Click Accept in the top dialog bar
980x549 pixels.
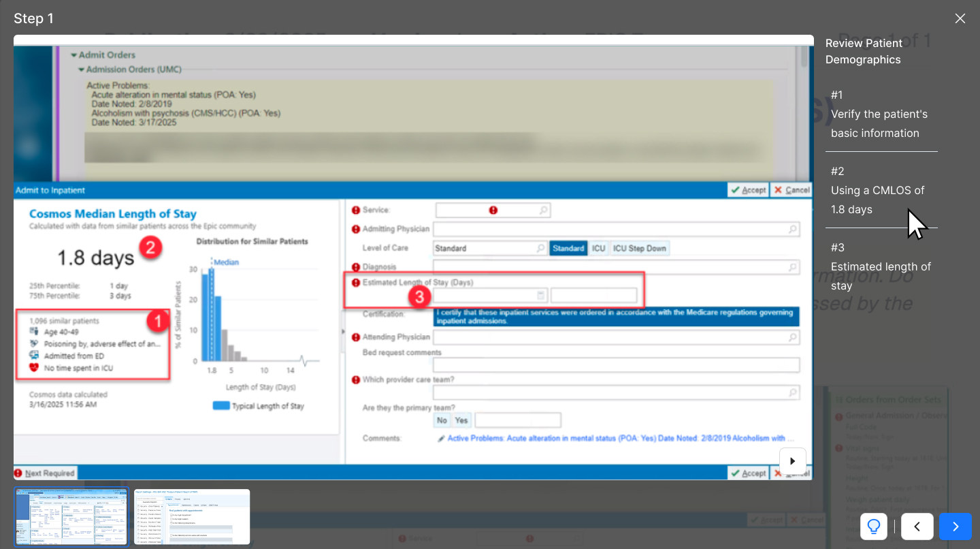(748, 190)
